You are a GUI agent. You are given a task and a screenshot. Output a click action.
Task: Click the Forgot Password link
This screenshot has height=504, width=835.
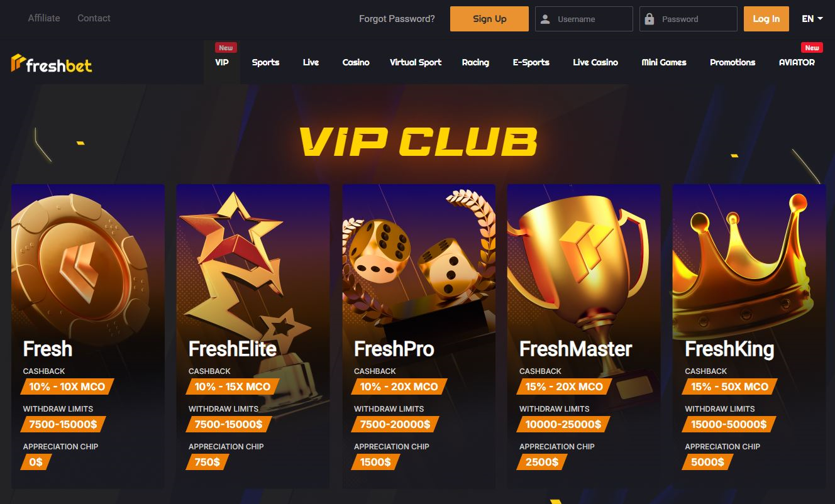pos(397,19)
